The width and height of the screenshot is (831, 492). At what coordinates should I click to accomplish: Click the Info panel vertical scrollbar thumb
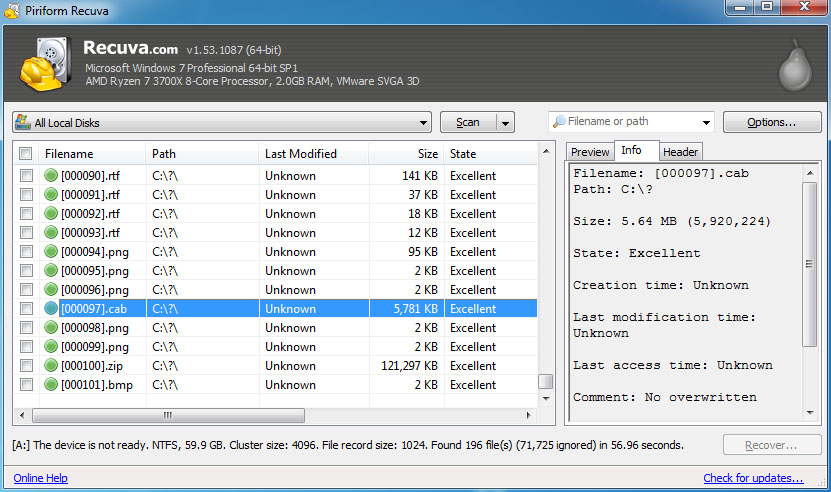pos(809,264)
